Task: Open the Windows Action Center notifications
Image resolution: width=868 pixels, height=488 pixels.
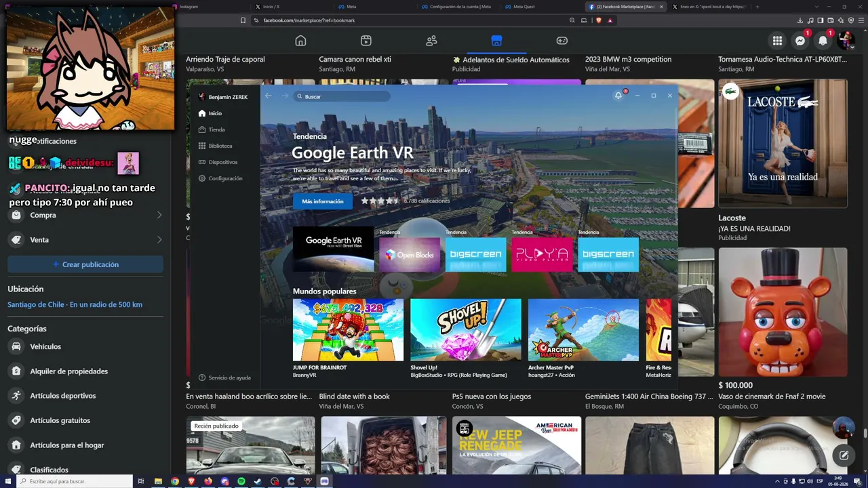Action: click(857, 481)
